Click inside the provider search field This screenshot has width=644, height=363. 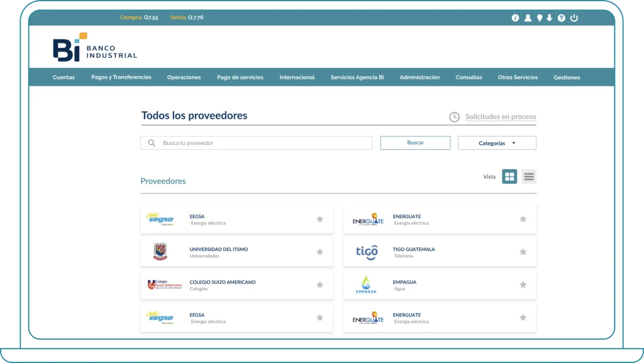click(x=252, y=143)
